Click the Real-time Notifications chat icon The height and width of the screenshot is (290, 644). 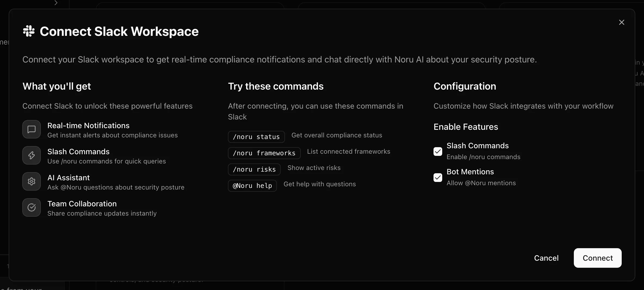point(32,129)
